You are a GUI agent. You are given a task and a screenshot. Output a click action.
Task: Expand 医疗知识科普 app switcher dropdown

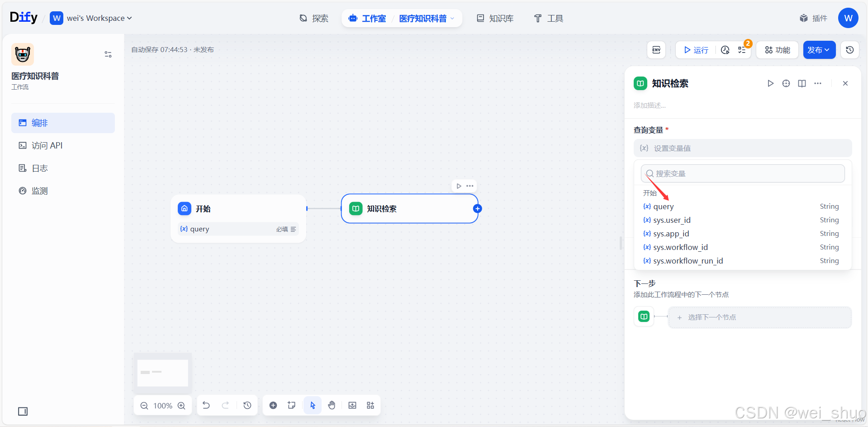[427, 18]
